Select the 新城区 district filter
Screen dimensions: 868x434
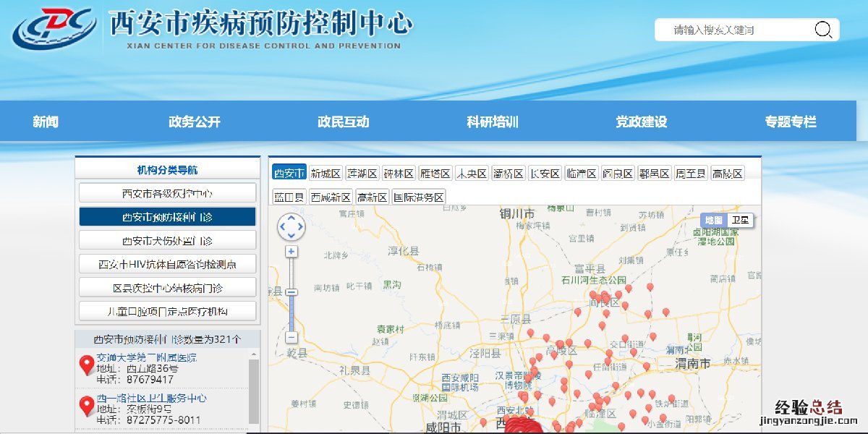(325, 174)
